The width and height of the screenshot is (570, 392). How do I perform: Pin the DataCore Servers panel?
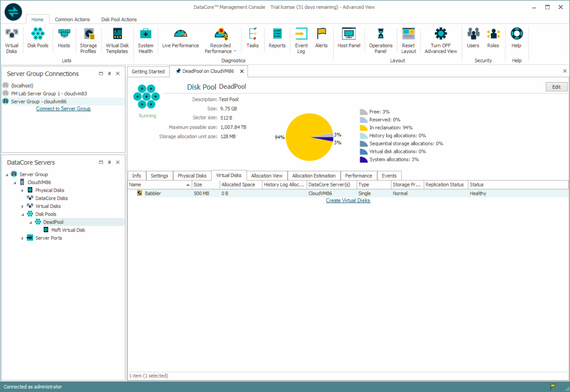(109, 162)
